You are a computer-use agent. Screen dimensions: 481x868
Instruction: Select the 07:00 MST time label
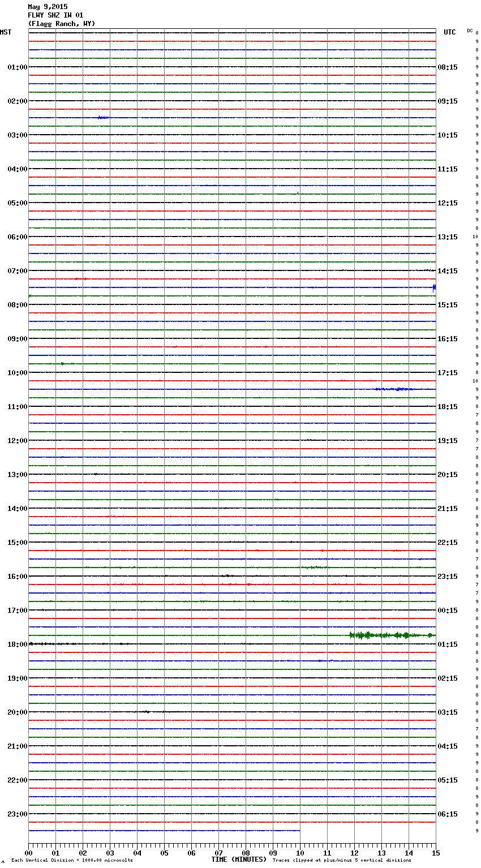click(18, 271)
